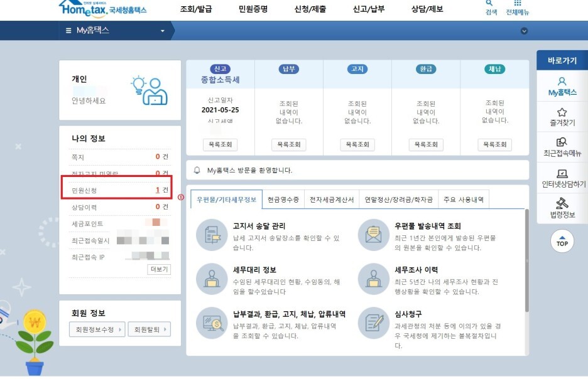Switch to the 전자세금계산서 tab
588x379 pixels.
(332, 200)
